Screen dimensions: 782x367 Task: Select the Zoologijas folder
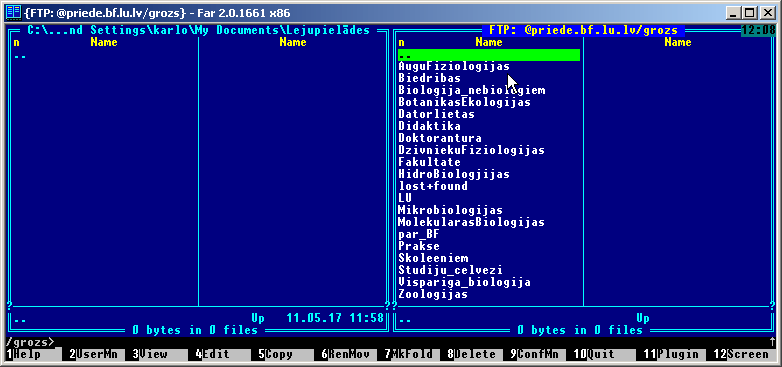click(x=433, y=294)
